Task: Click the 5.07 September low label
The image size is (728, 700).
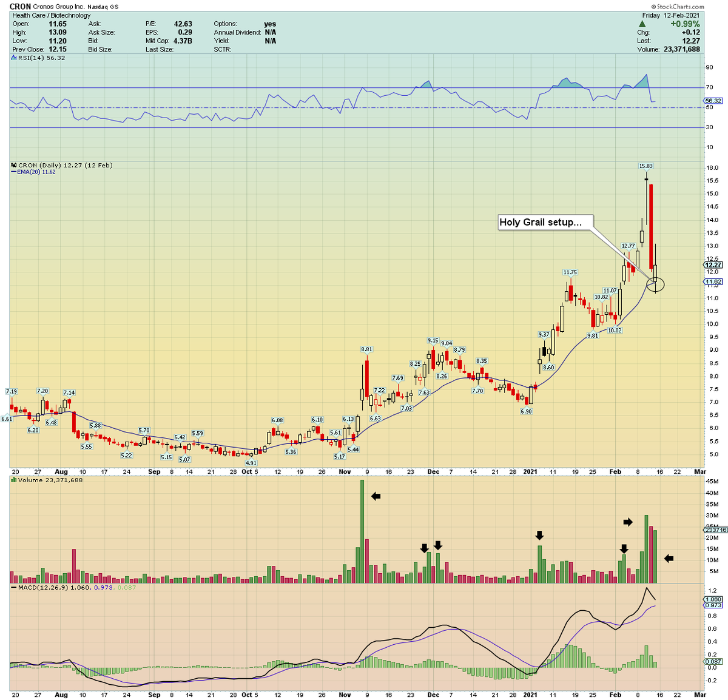Action: 184,459
